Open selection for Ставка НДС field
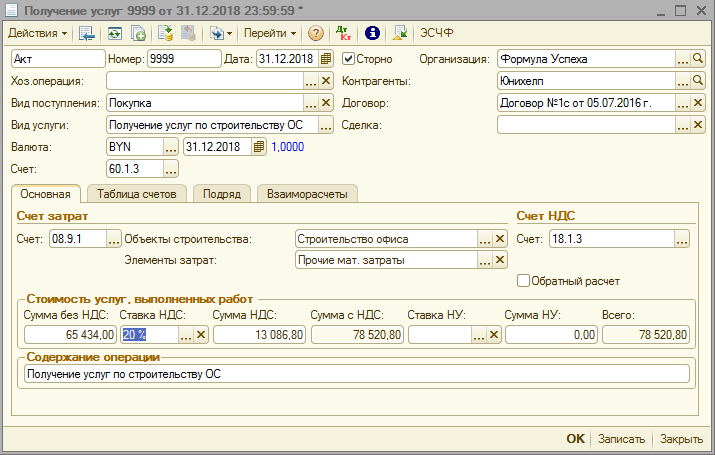The height and width of the screenshot is (455, 715). (x=184, y=335)
